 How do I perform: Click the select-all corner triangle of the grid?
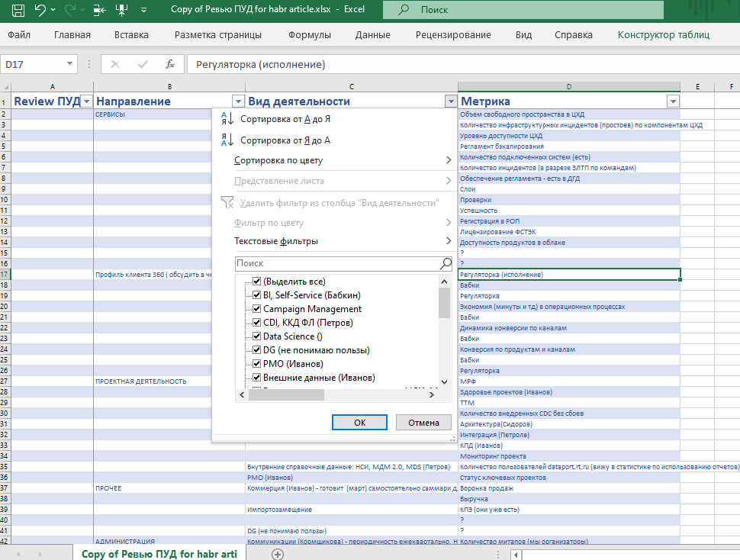(x=5, y=87)
